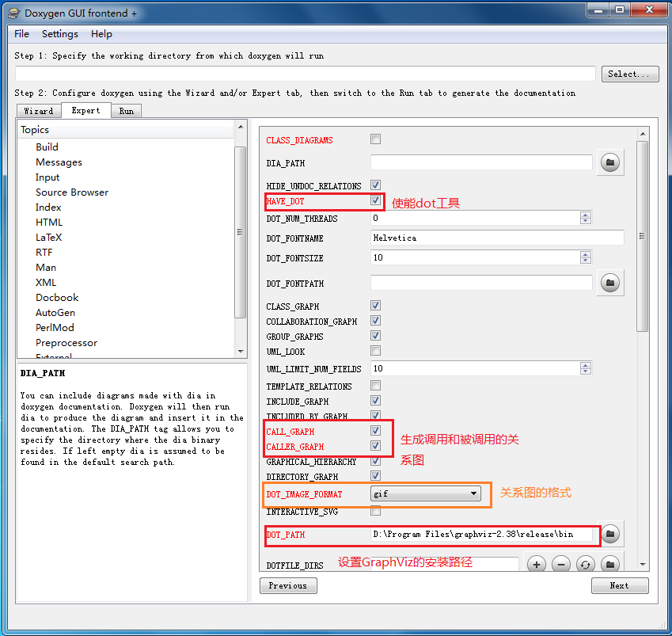Image resolution: width=672 pixels, height=636 pixels.
Task: Select XML topic
Action: point(46,282)
